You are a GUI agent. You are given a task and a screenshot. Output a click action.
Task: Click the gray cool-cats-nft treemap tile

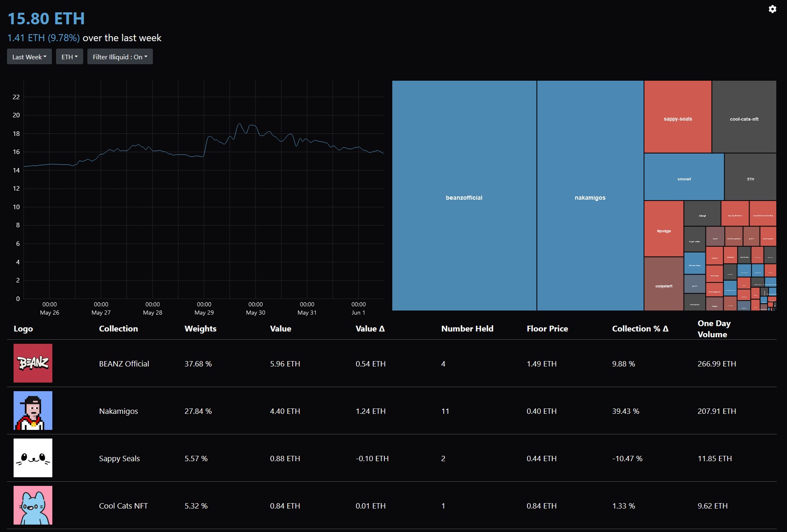[744, 119]
